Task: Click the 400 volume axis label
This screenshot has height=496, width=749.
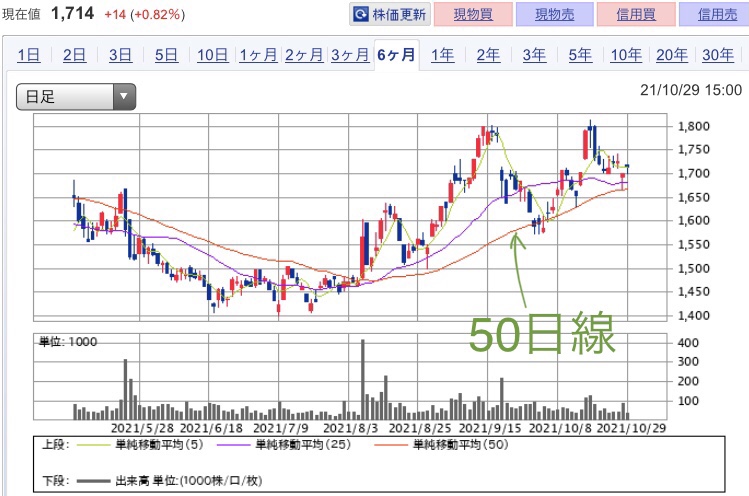Action: [x=688, y=343]
